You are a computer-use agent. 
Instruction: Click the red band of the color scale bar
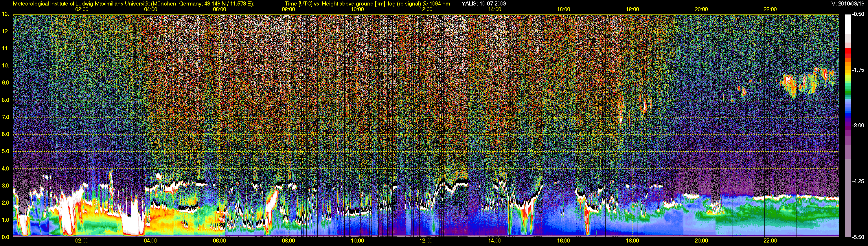847,52
